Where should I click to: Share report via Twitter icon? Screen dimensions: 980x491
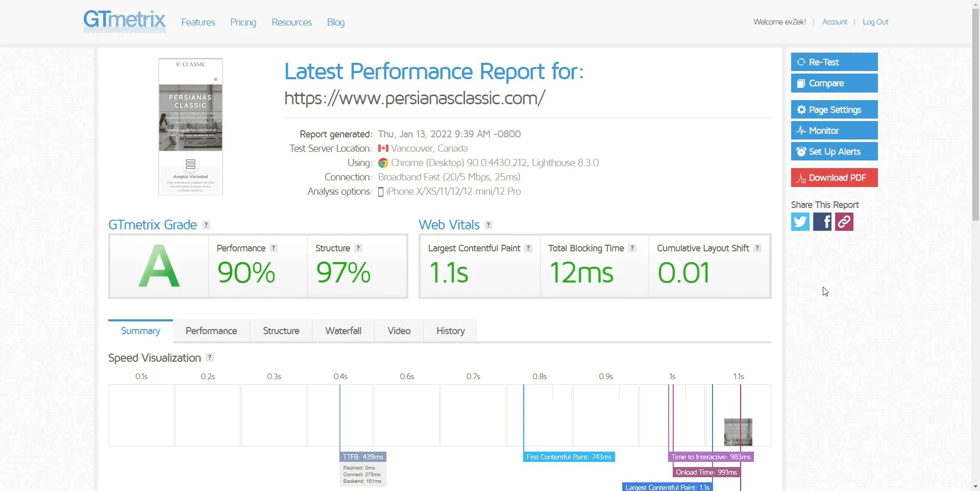click(x=800, y=222)
